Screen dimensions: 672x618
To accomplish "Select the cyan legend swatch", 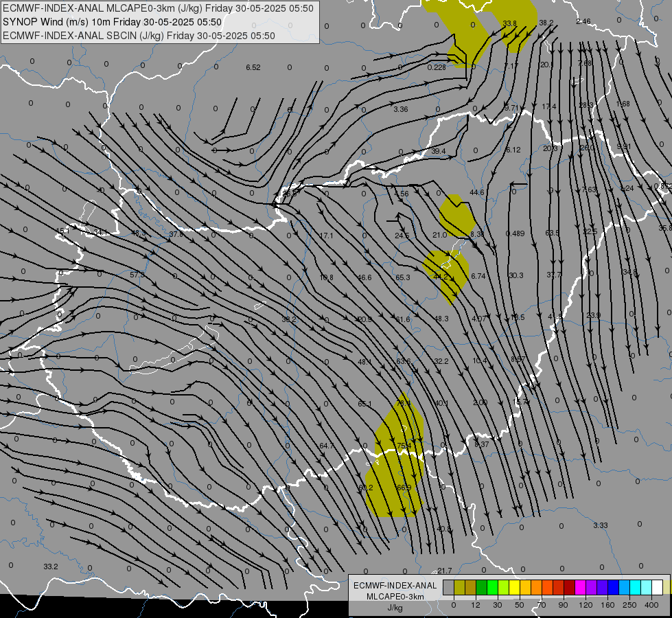I will [x=635, y=587].
